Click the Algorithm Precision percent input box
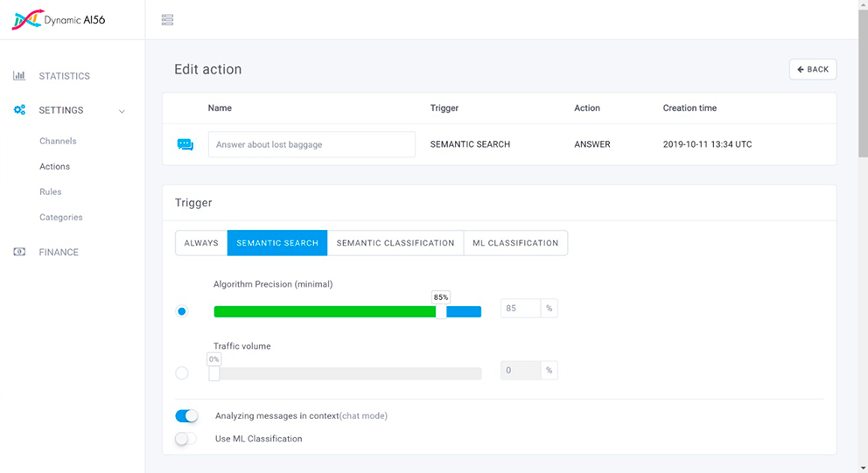Screen dimensions: 868x473 coord(521,309)
